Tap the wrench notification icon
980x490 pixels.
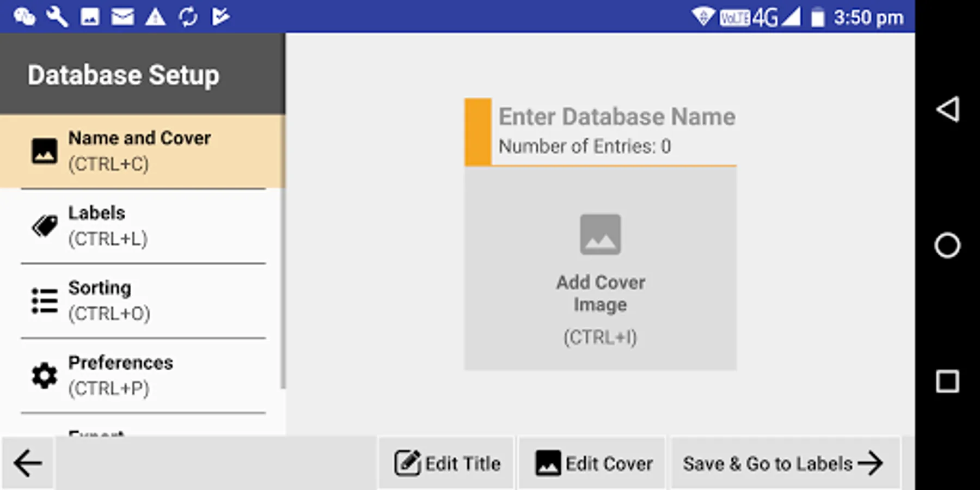pos(57,17)
